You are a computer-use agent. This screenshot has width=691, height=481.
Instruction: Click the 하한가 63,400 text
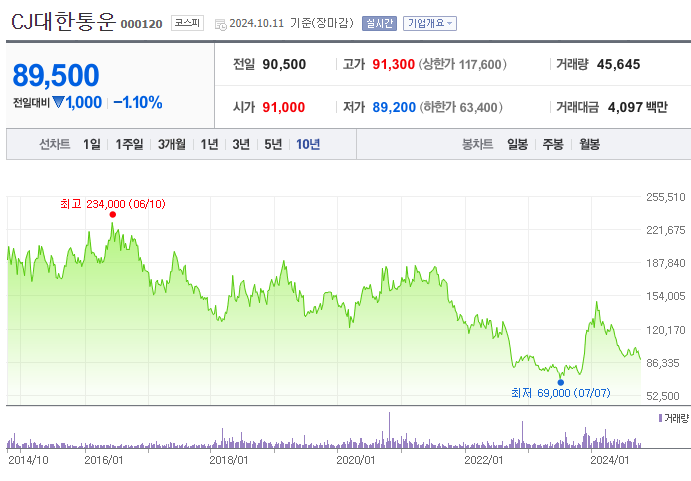coord(461,107)
